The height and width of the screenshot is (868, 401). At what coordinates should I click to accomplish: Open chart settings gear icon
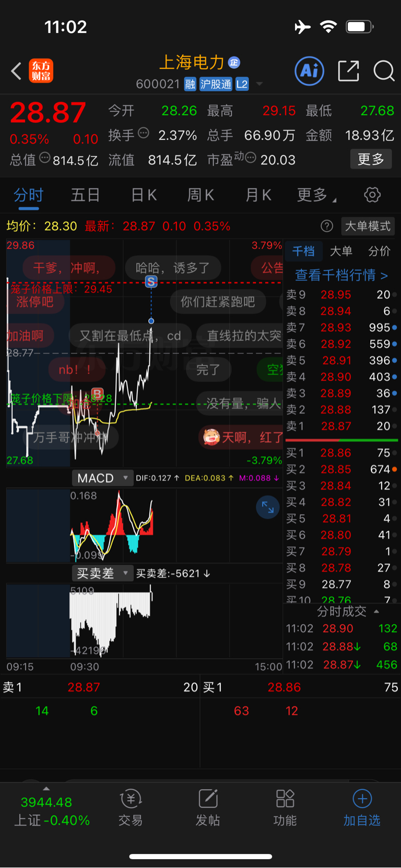tap(372, 195)
